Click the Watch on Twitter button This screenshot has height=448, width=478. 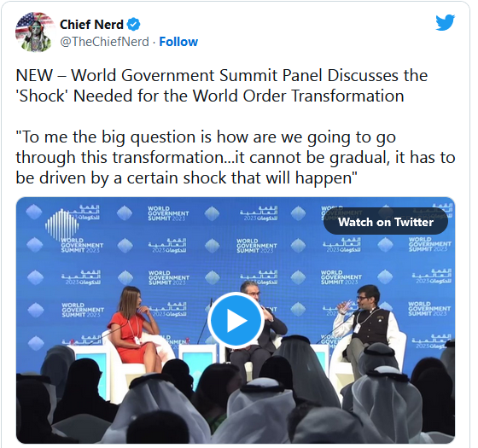pos(386,222)
